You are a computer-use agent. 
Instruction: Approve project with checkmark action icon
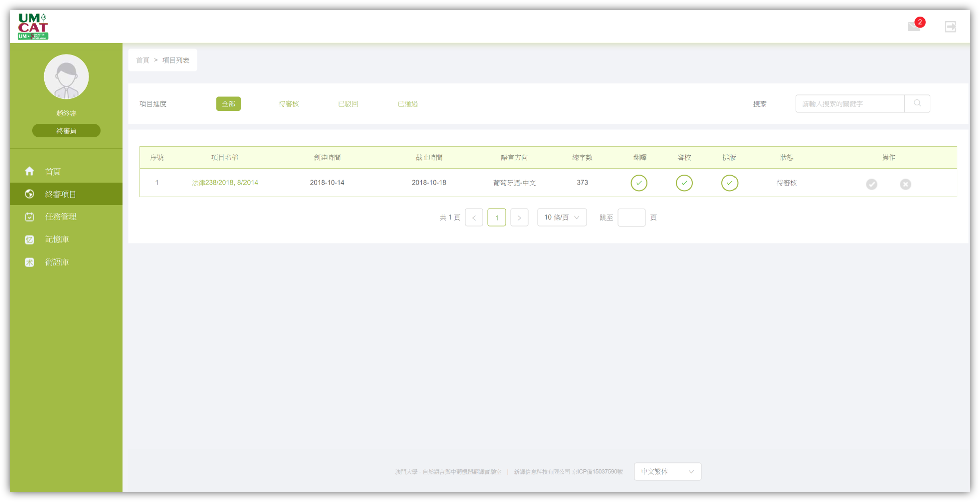[x=872, y=184]
